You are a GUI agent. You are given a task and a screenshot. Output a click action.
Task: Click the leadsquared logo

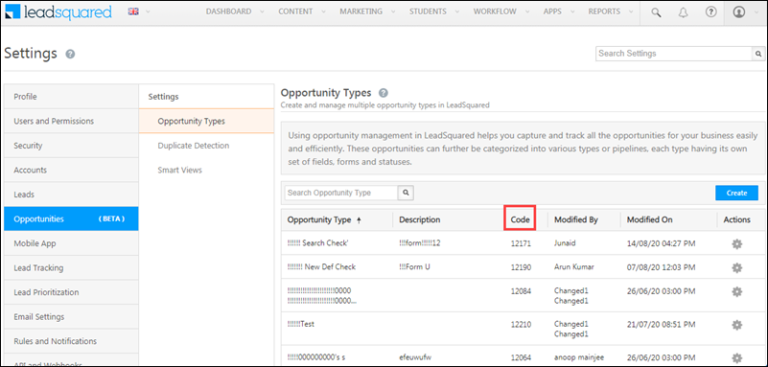tap(59, 12)
